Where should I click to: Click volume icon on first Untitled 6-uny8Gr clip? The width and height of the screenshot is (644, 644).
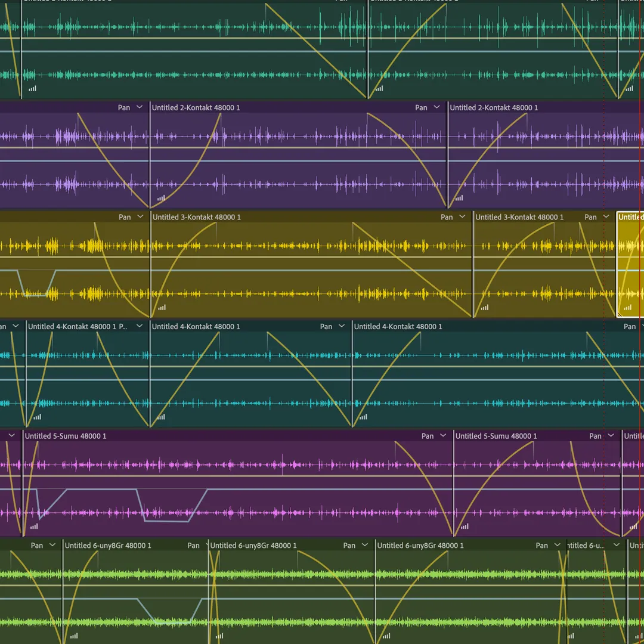[74, 636]
